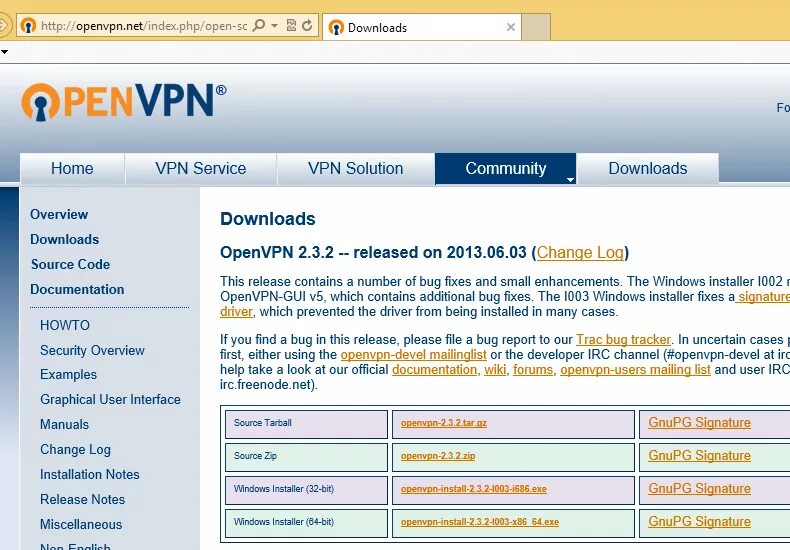Viewport: 790px width, 550px height.
Task: Click the OpenVPN site favicon in address bar
Action: (28, 25)
